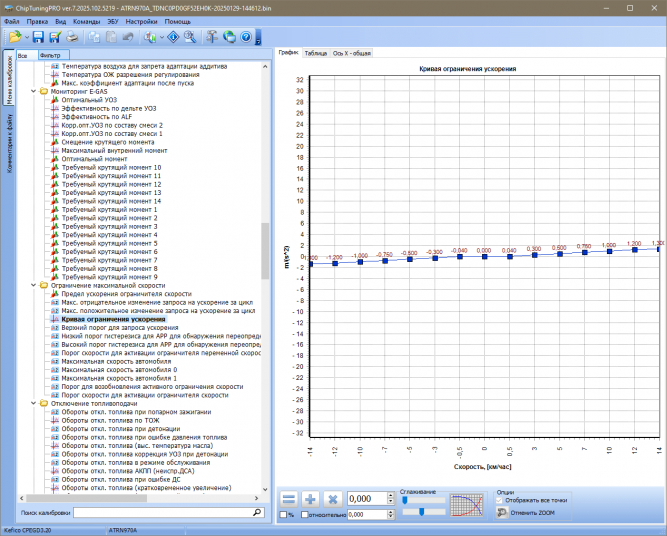The height and width of the screenshot is (536, 667).
Task: Open the Комментарии к файлу side tab
Action: (x=9, y=143)
